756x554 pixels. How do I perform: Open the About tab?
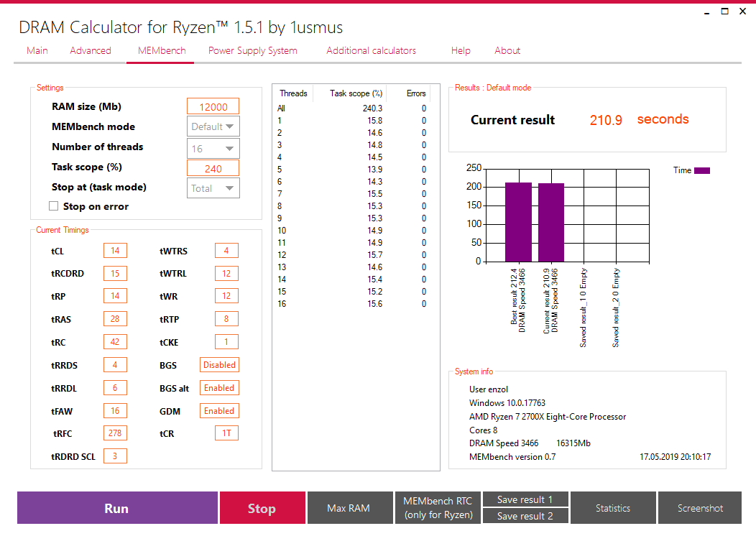tap(507, 50)
